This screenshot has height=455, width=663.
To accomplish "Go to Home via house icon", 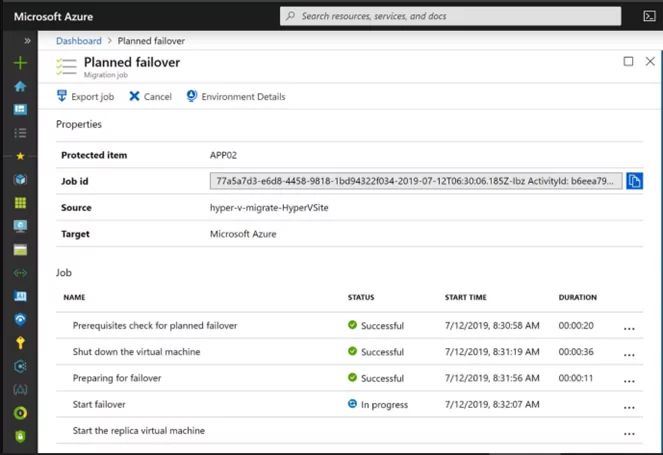I will (x=20, y=86).
